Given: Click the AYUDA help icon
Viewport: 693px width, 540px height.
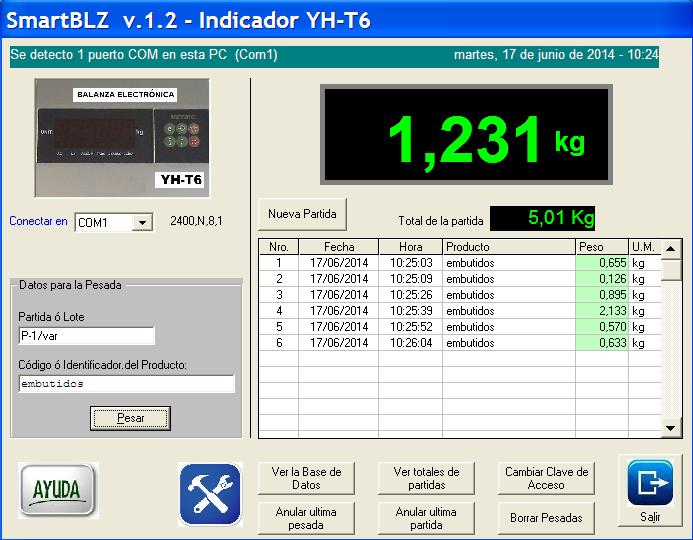Looking at the screenshot, I should pos(57,491).
